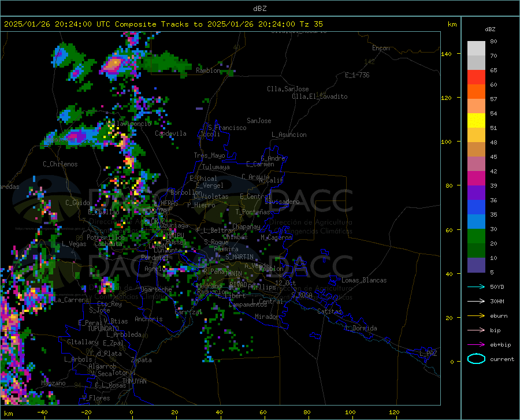
Task: Click the 'Tz 35' value in header
Action: (311, 24)
